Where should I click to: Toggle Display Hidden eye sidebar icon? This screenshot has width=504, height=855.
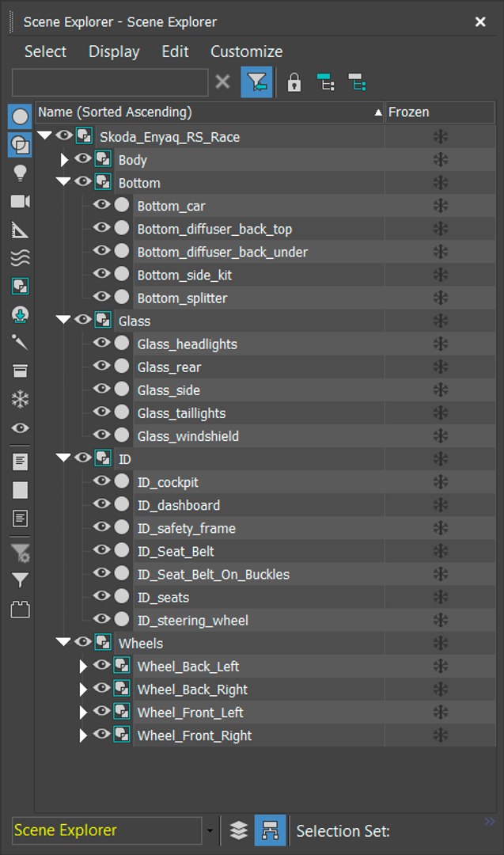click(20, 428)
